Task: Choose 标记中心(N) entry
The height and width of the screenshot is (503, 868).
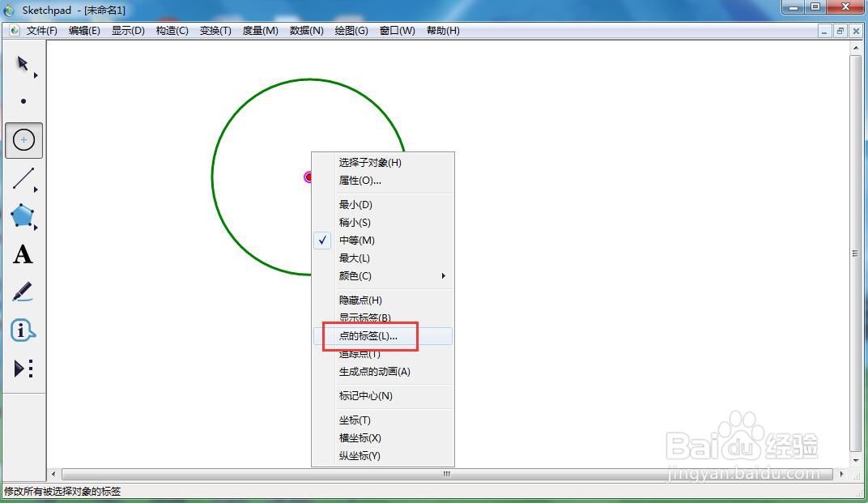Action: 383,395
